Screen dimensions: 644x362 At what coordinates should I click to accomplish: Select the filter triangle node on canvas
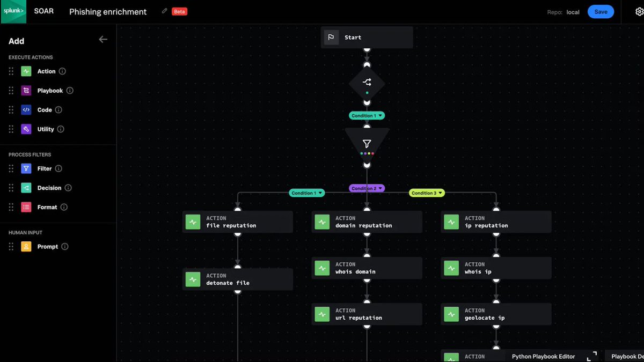coord(367,143)
